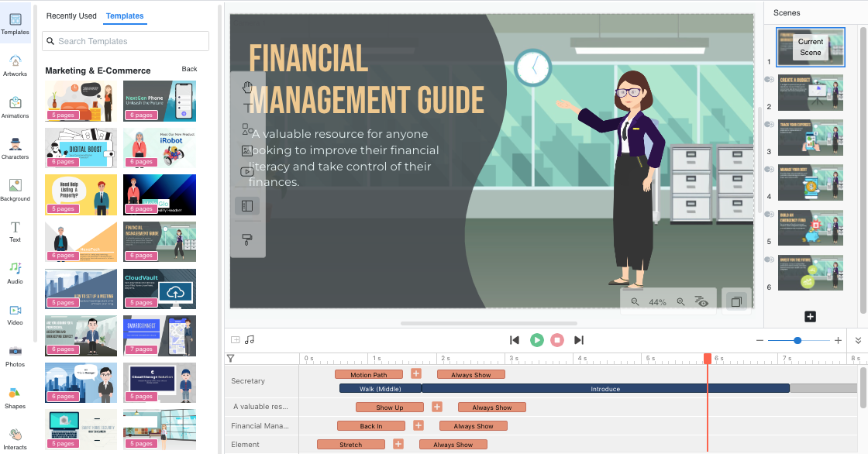Switch to the Recently Used tab
The height and width of the screenshot is (454, 868).
[x=71, y=15]
